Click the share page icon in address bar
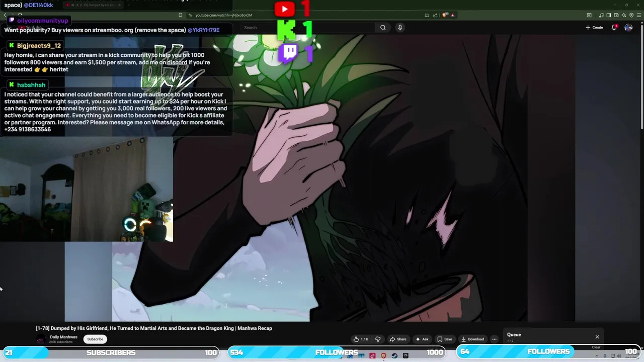644x362 pixels. click(435, 15)
